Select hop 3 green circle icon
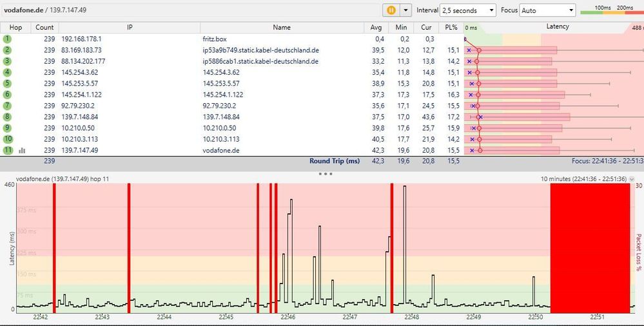This screenshot has height=326, width=644. click(x=7, y=61)
